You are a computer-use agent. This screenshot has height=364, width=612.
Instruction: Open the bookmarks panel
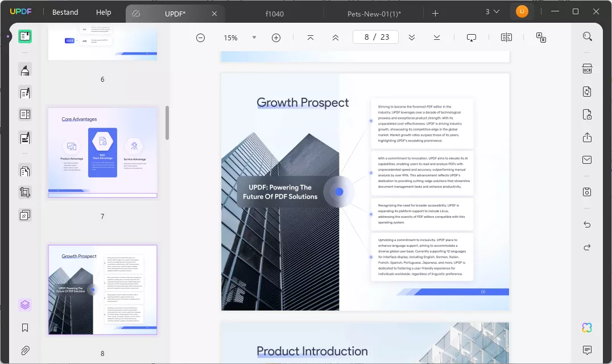(25, 328)
